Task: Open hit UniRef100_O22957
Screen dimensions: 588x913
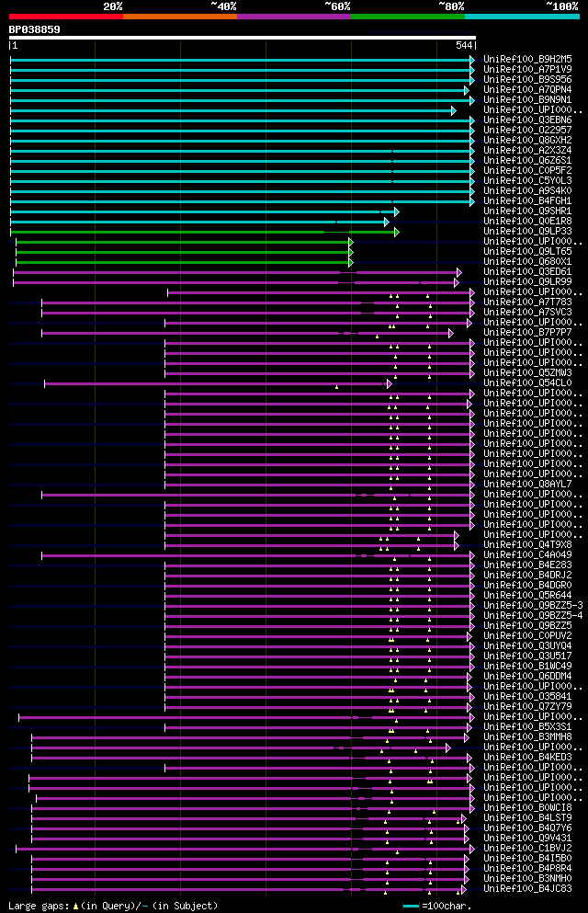Action: pyautogui.click(x=527, y=130)
